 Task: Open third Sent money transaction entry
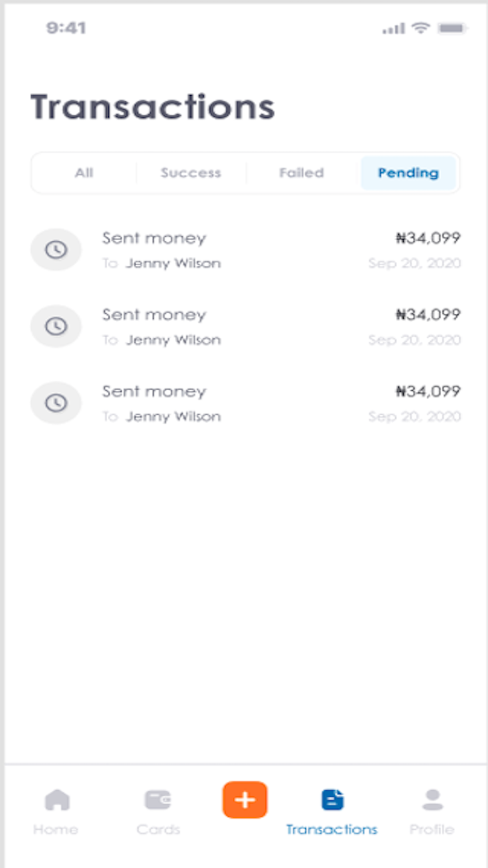coord(245,403)
